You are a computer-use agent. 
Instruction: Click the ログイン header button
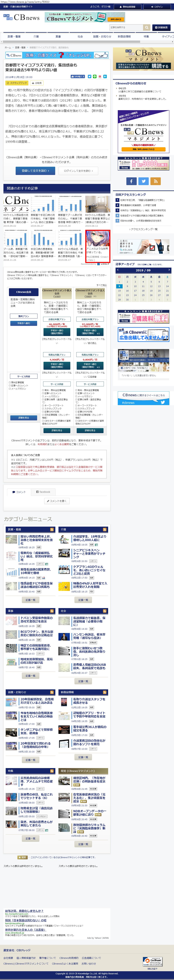[157, 7]
